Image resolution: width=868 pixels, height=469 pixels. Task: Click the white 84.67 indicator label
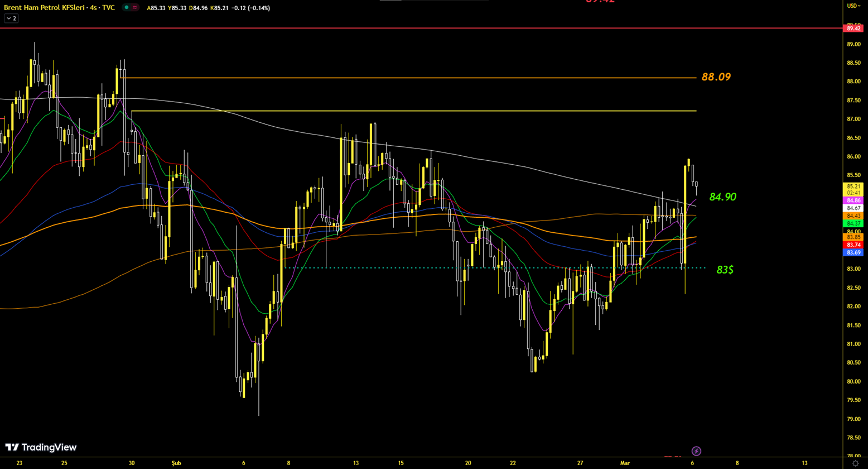click(x=853, y=208)
